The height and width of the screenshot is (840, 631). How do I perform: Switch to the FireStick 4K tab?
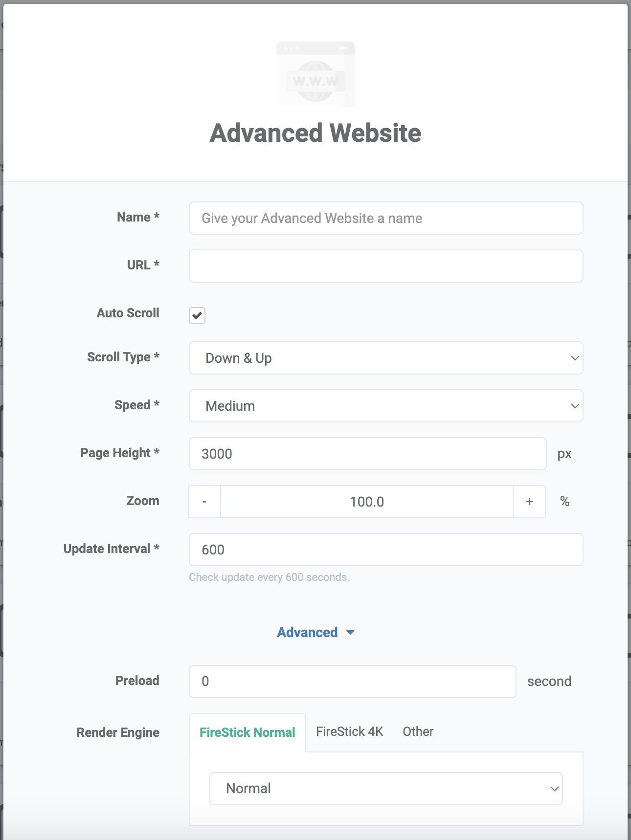(x=350, y=731)
